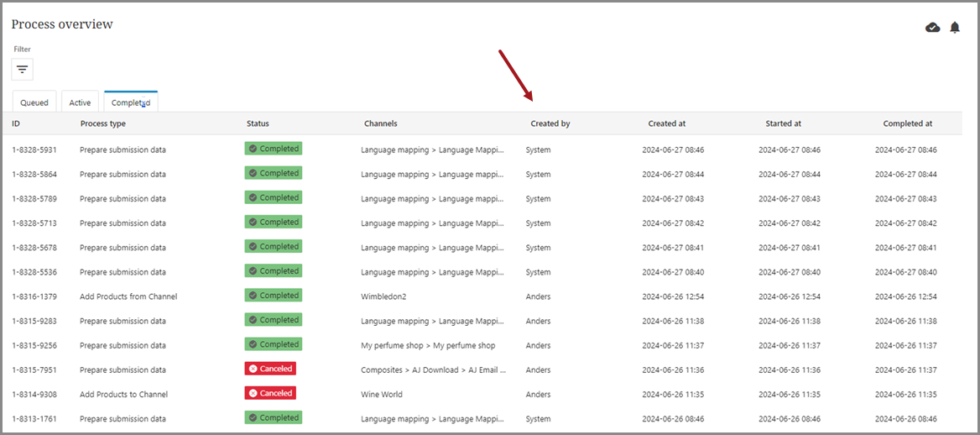Click the Process type column header
The width and height of the screenshot is (980, 435).
[103, 123]
